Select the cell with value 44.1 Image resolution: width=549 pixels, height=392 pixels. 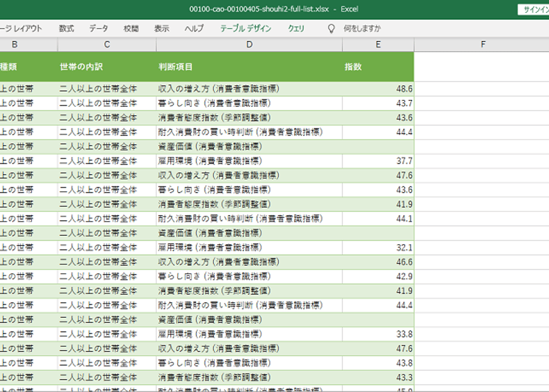(x=378, y=219)
